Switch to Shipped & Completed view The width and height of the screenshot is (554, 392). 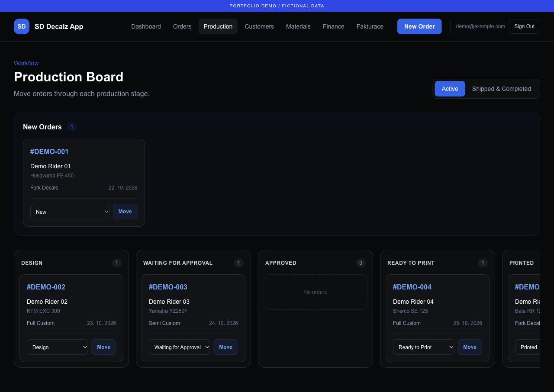click(502, 89)
